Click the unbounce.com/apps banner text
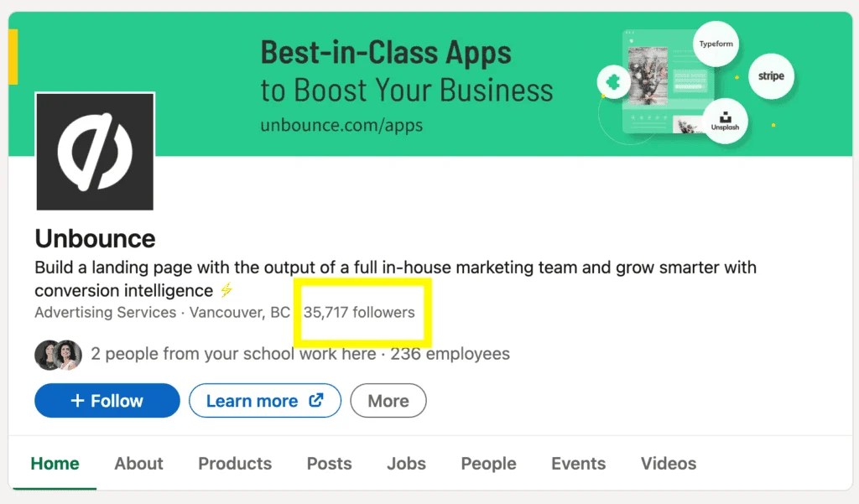 click(340, 125)
